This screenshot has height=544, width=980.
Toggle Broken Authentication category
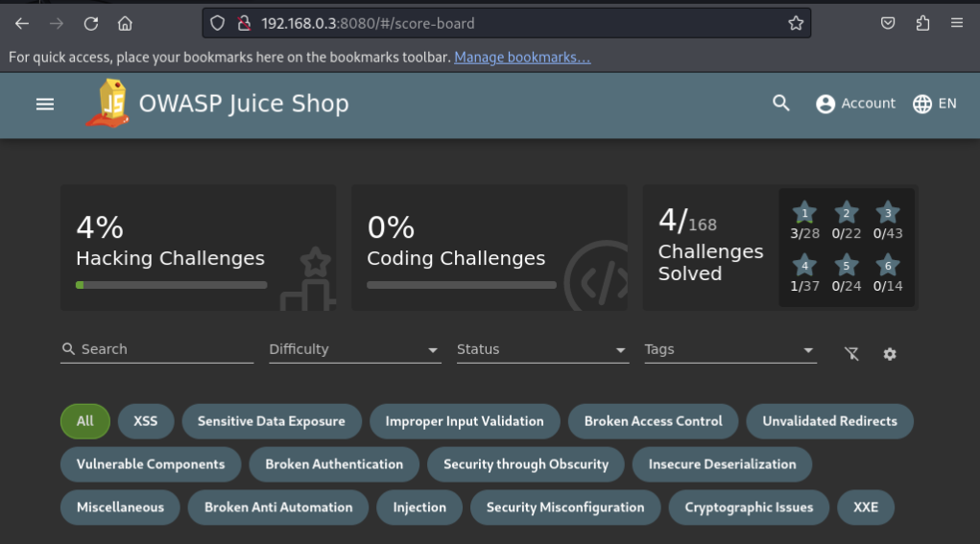coord(334,464)
